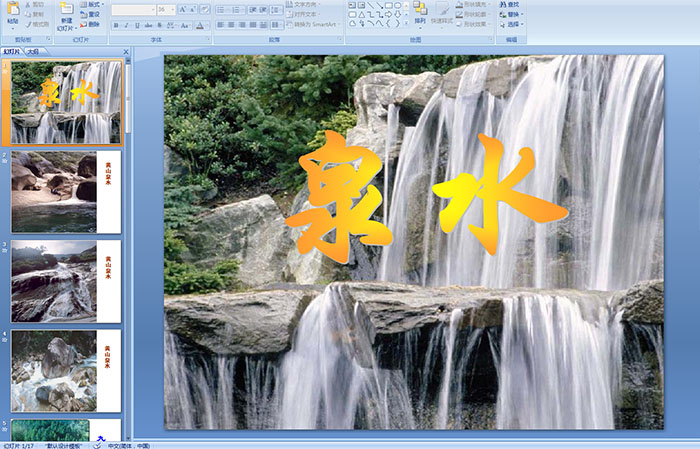Click Delete (删除) slide icon
700x449 pixels.
[x=83, y=24]
